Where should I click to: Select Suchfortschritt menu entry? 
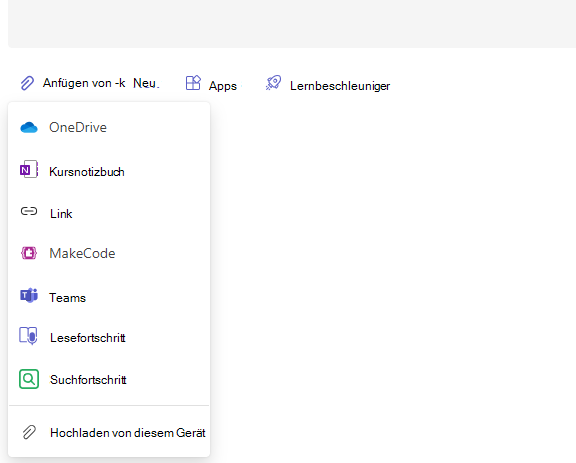109,380
